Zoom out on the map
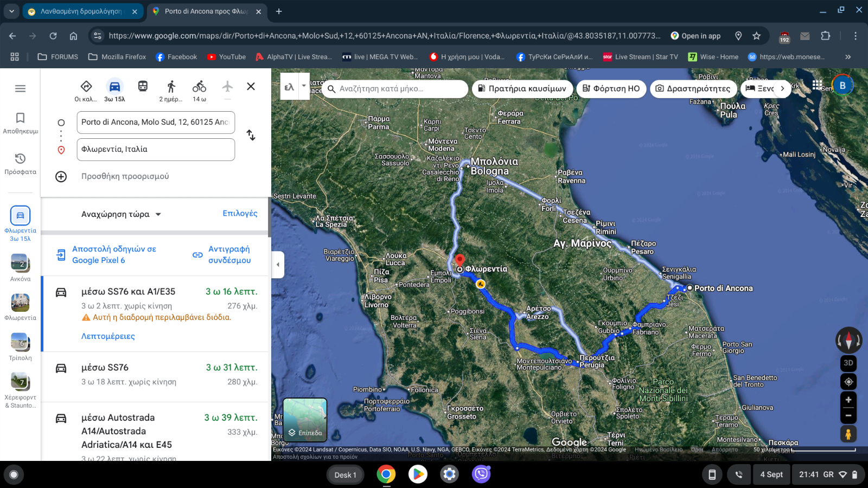The height and width of the screenshot is (488, 868). coord(848,416)
